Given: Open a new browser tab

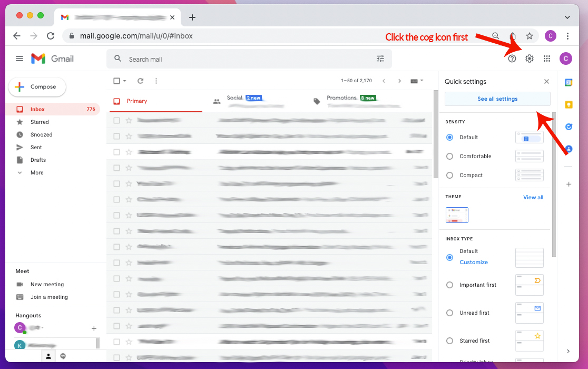Looking at the screenshot, I should [x=192, y=17].
